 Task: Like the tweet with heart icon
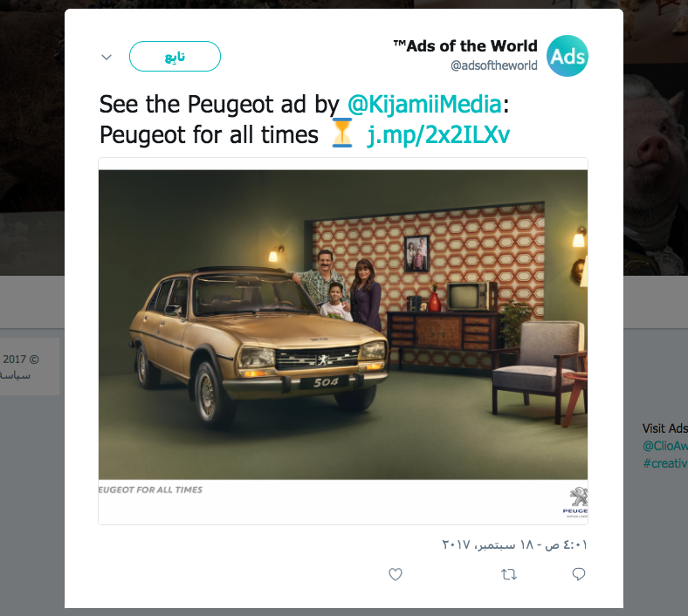click(x=396, y=574)
